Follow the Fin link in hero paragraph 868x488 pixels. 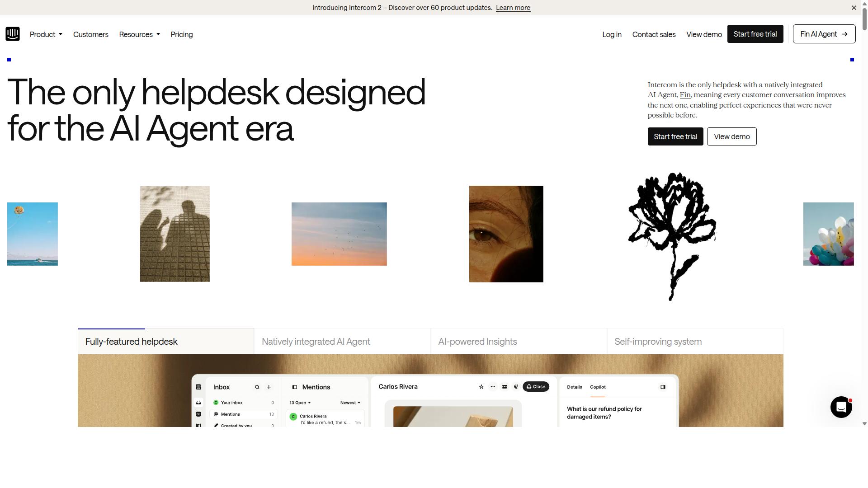(685, 95)
